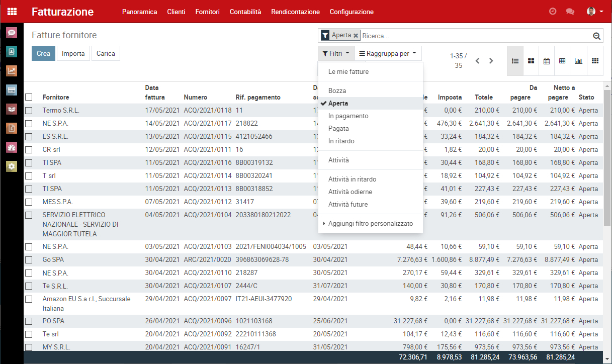Tick the CR srl row checkbox
This screenshot has width=612, height=364.
29,150
